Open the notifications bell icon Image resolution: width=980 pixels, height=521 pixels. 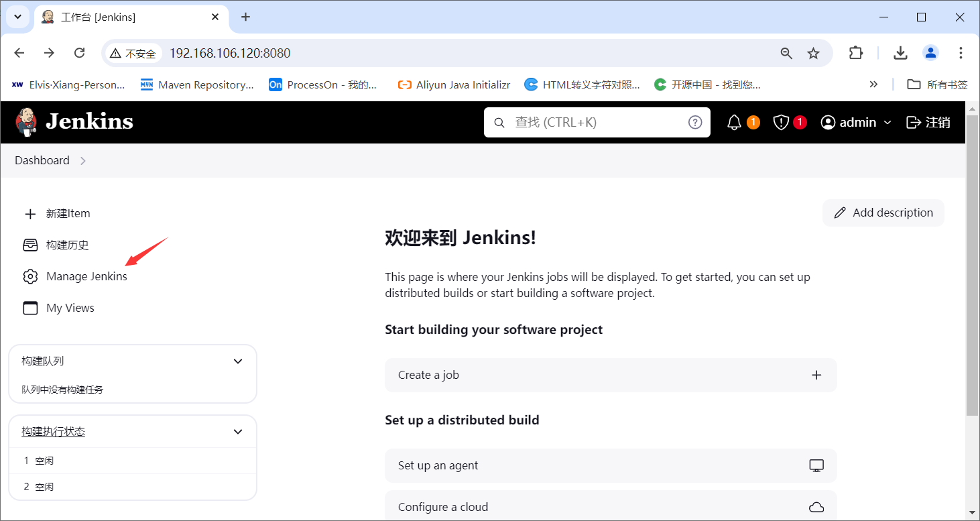[735, 122]
